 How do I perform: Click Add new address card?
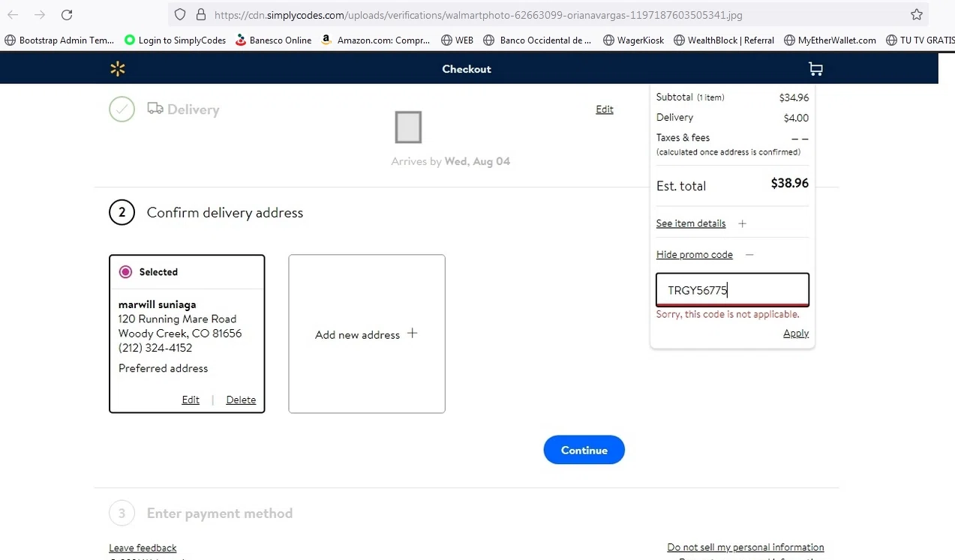tap(367, 334)
